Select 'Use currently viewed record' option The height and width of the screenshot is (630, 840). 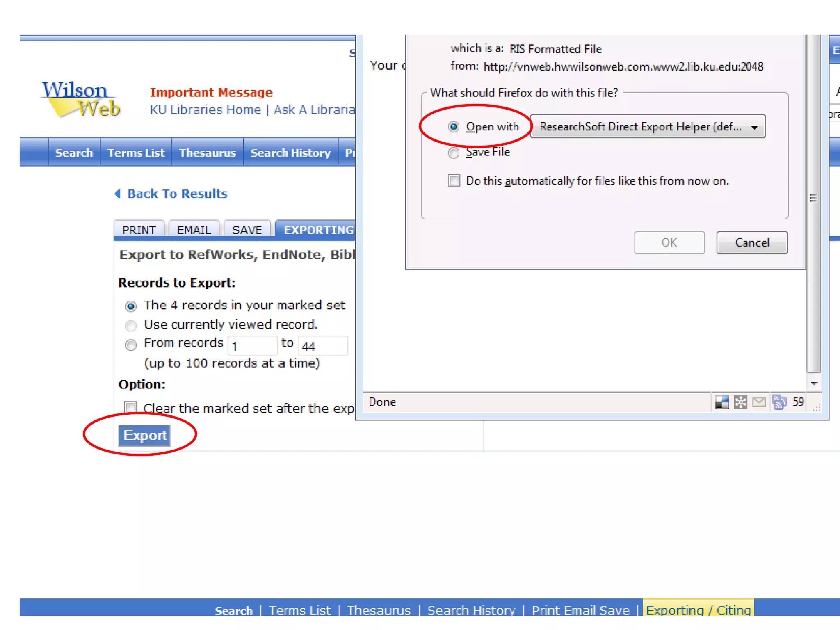pos(130,325)
